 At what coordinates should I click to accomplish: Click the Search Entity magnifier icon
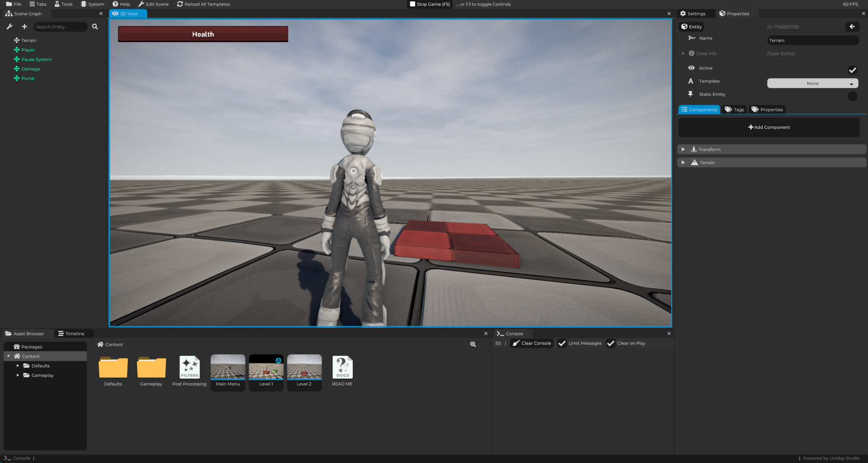[95, 26]
